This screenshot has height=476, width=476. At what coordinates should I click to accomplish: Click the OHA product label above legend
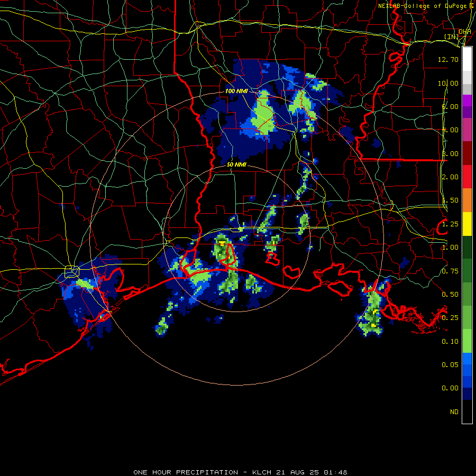pyautogui.click(x=465, y=32)
